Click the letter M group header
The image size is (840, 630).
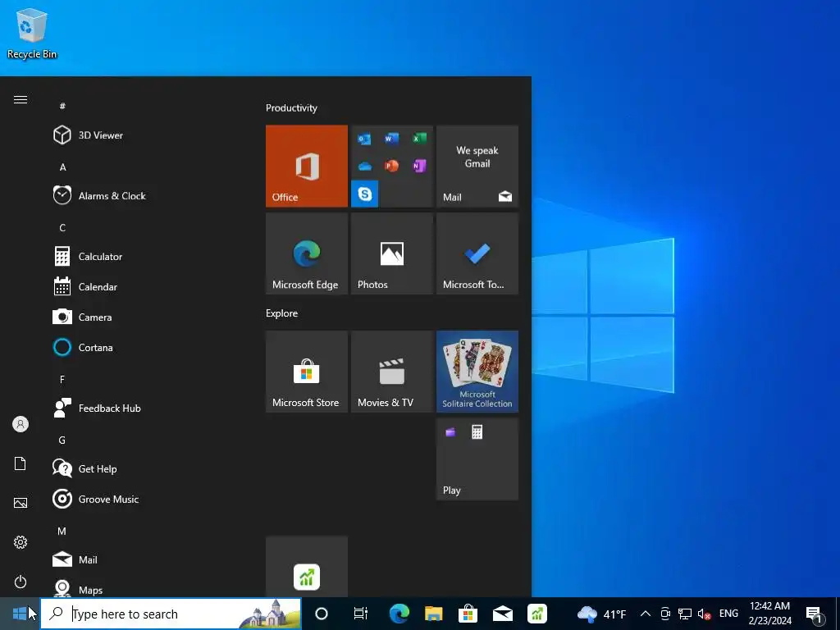point(62,531)
